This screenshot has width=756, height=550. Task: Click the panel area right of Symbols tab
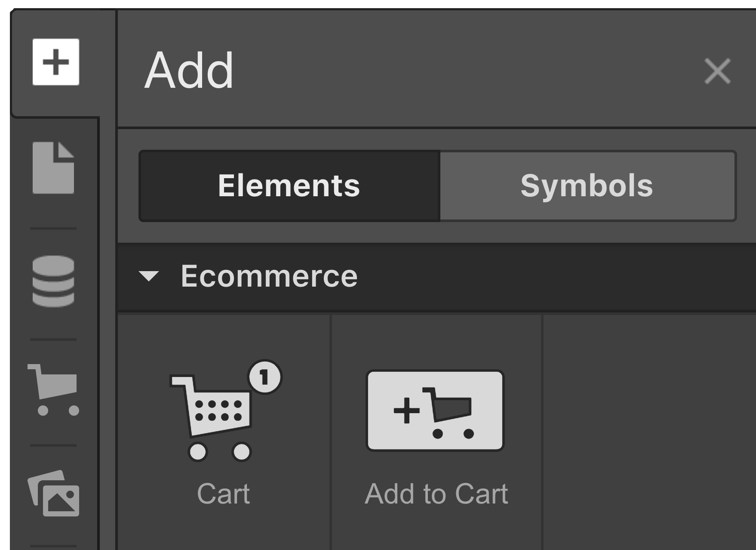[x=747, y=186]
